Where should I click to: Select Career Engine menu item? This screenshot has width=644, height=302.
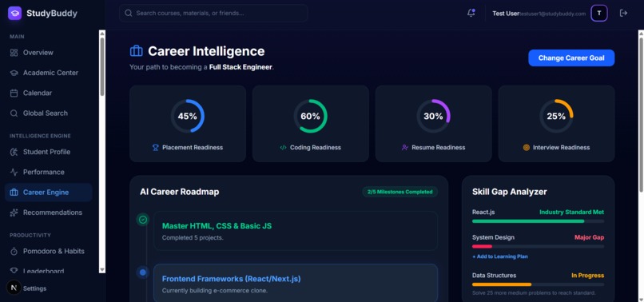49,193
